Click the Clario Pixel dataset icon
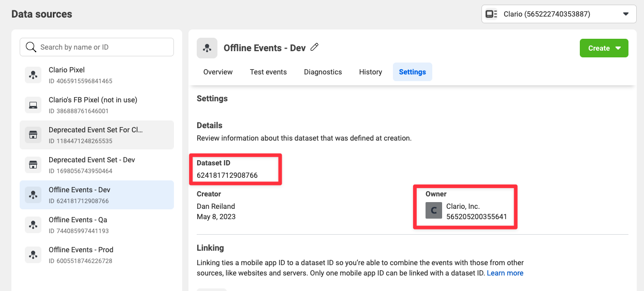 tap(33, 75)
